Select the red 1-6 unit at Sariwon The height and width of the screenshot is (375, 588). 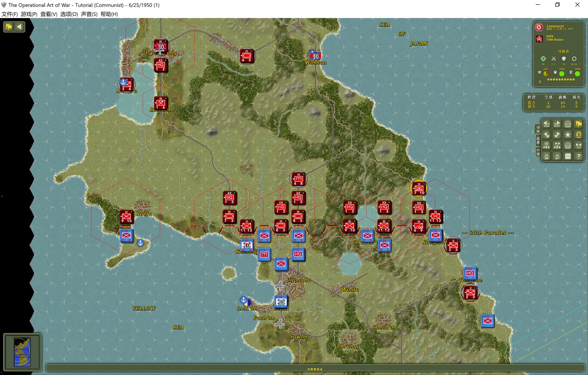[160, 103]
